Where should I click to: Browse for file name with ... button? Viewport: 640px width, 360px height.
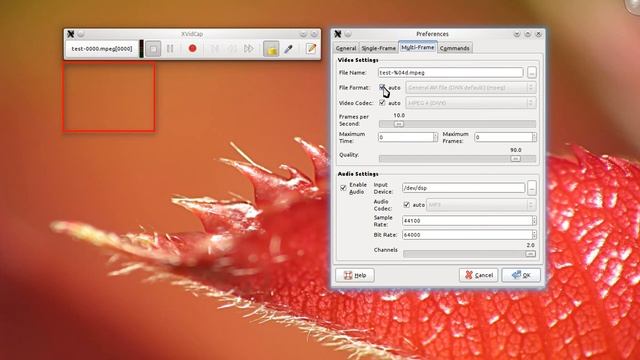pos(531,73)
